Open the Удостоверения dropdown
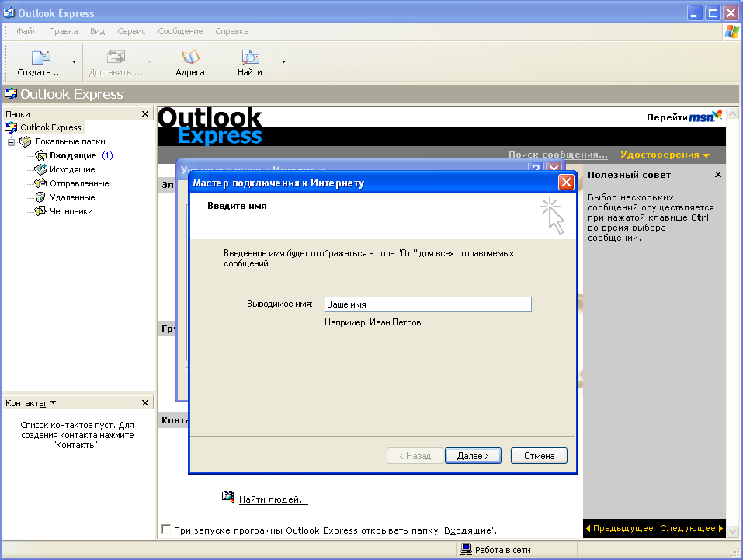 tap(665, 155)
